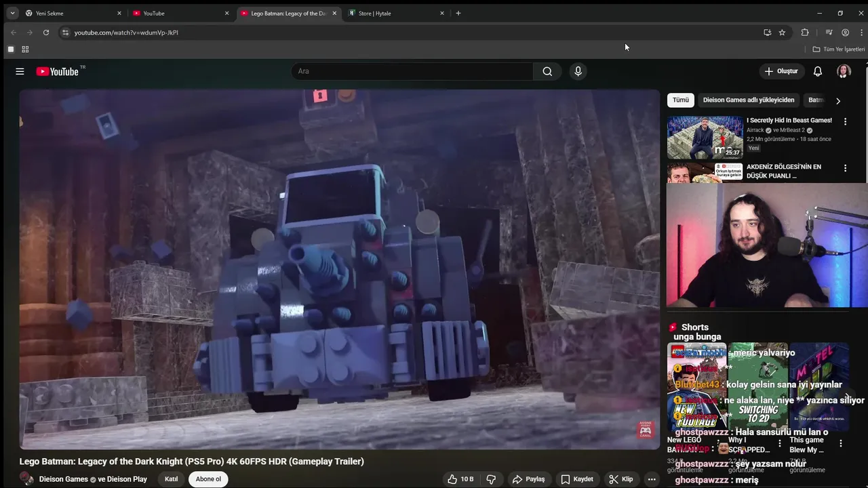Reload the page in Chrome
Image resolution: width=868 pixels, height=488 pixels.
tap(46, 33)
